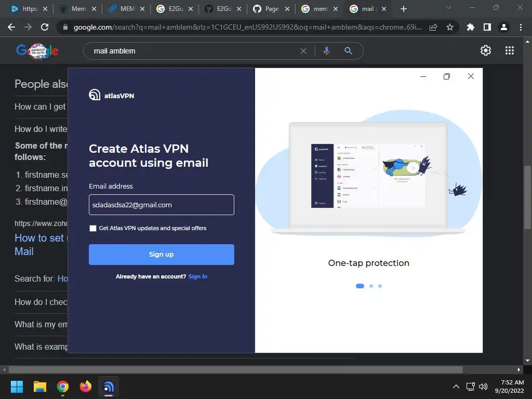
Task: Maximize the Atlas VPN window
Action: [x=446, y=76]
